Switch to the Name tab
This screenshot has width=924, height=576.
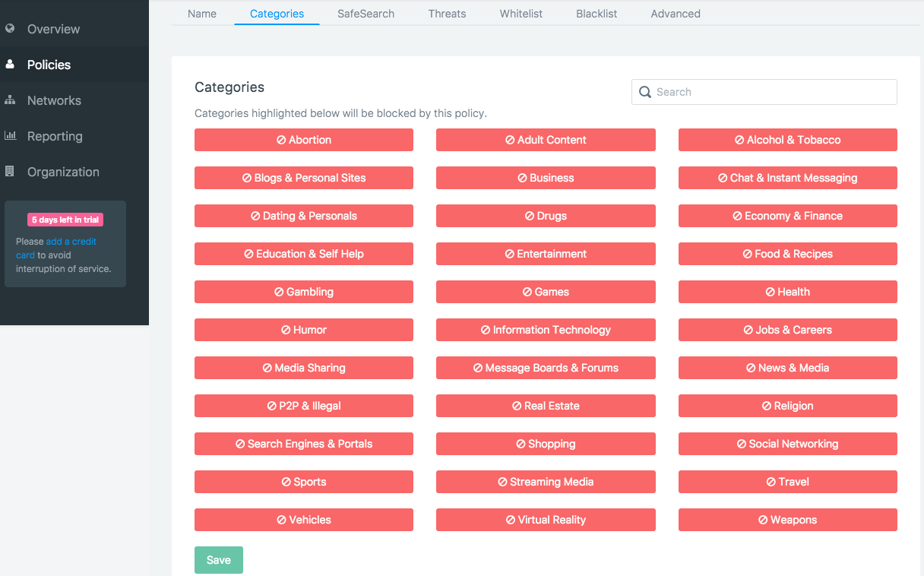point(202,14)
